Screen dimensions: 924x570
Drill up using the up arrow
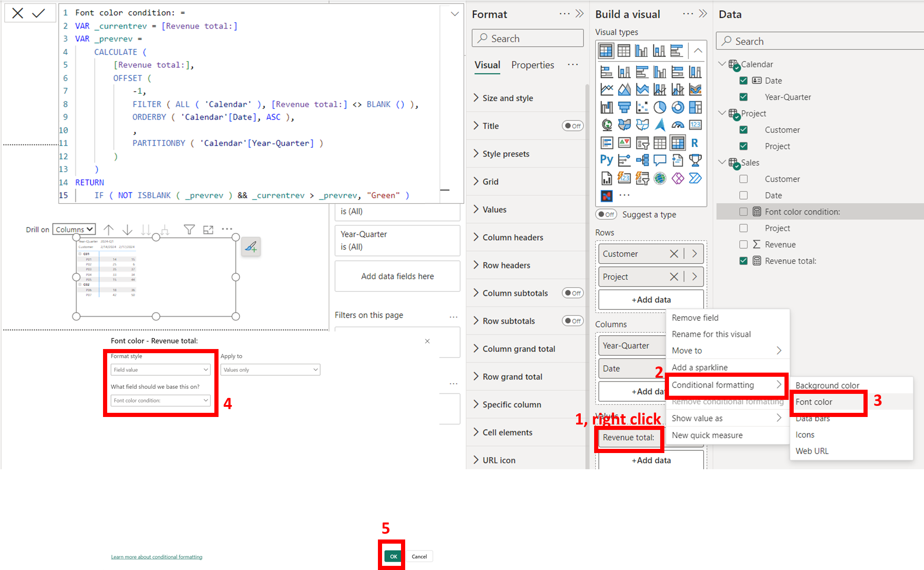[109, 229]
